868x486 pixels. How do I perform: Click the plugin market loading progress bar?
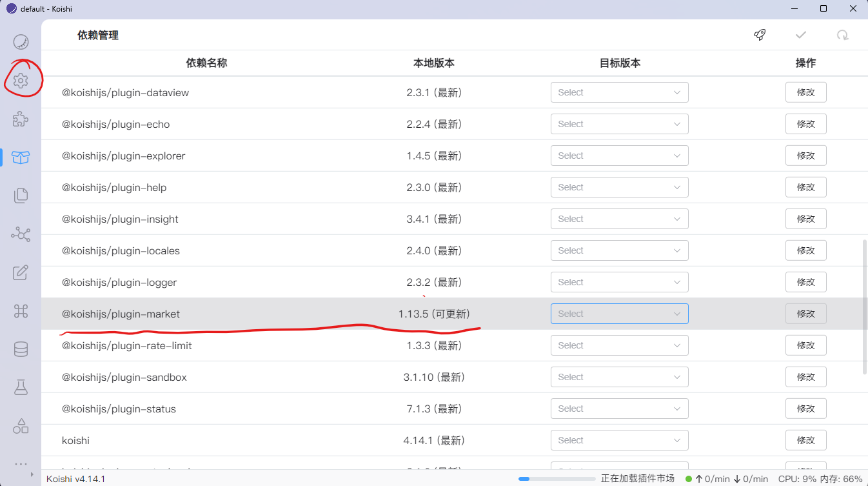click(557, 478)
